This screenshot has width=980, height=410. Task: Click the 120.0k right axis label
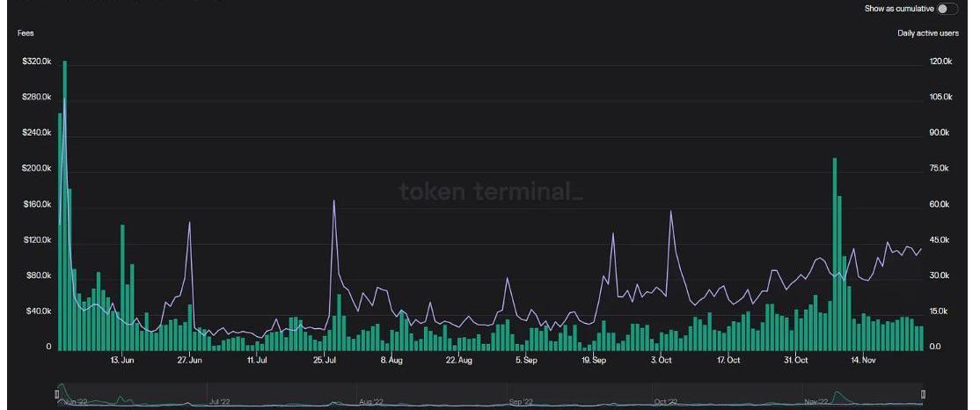pos(940,62)
